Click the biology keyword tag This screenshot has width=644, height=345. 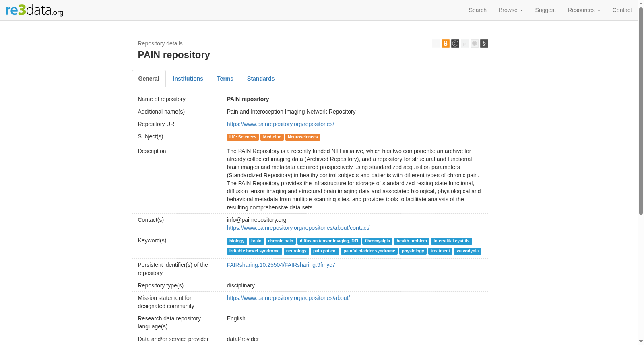237,241
